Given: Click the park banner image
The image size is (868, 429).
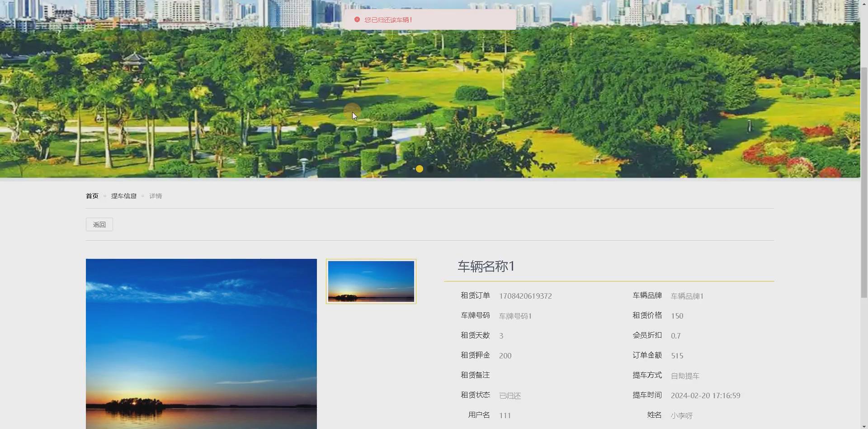Looking at the screenshot, I should pos(181,91).
